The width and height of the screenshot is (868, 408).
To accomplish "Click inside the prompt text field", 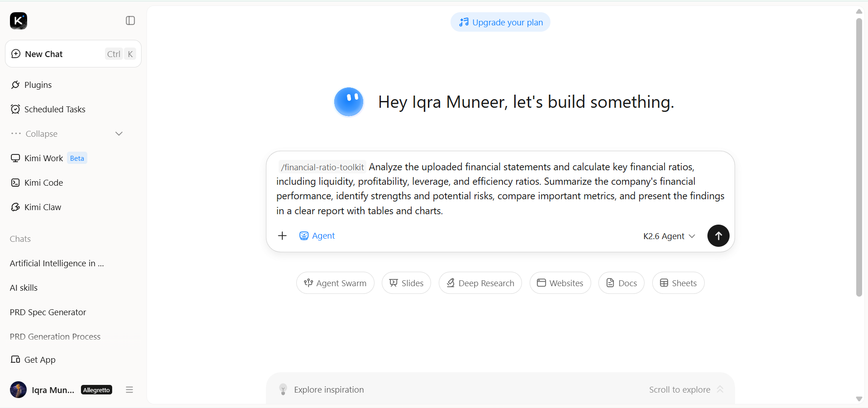I will pyautogui.click(x=500, y=189).
